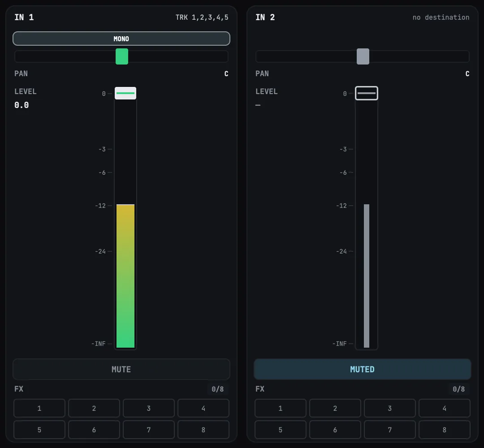Select FX slot 7 on IN 2
Screen dimensions: 484x448
coord(389,430)
